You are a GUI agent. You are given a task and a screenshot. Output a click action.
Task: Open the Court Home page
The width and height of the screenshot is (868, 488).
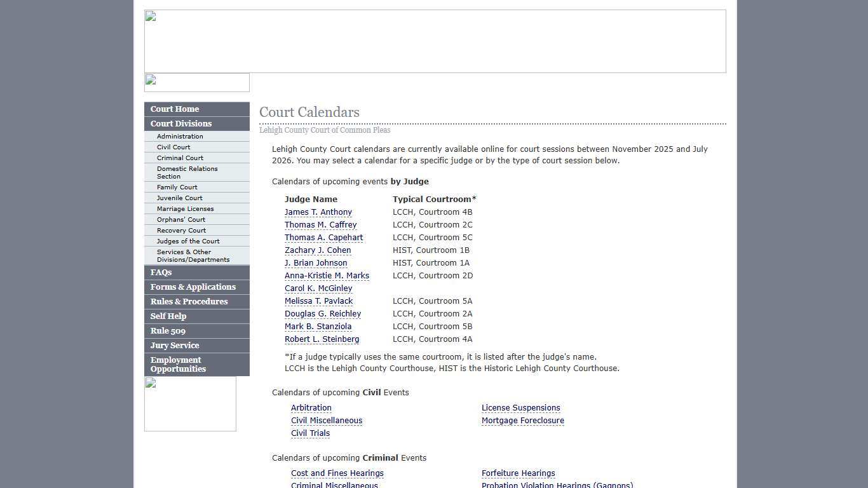174,109
